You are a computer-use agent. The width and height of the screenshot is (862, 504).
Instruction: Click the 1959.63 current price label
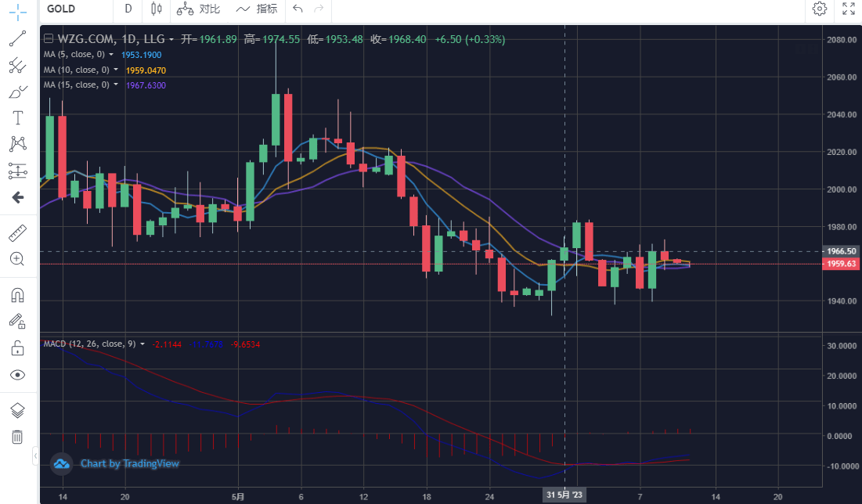click(840, 264)
